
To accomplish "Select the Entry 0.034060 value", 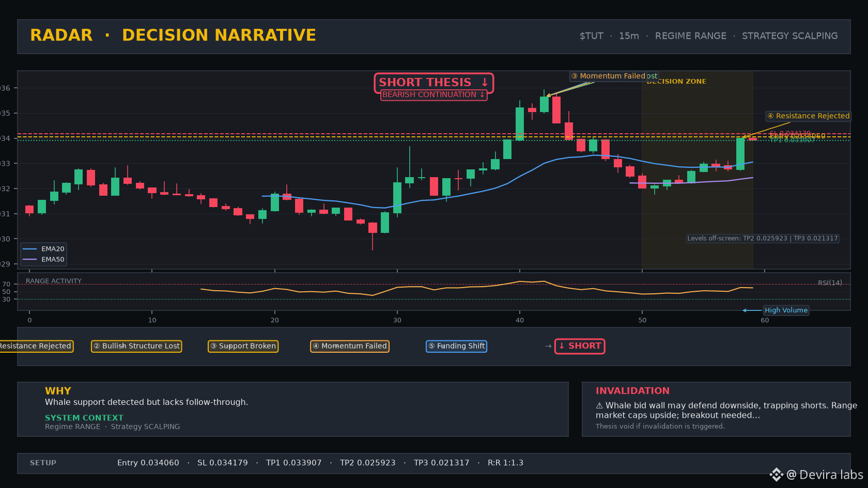I will [x=148, y=463].
